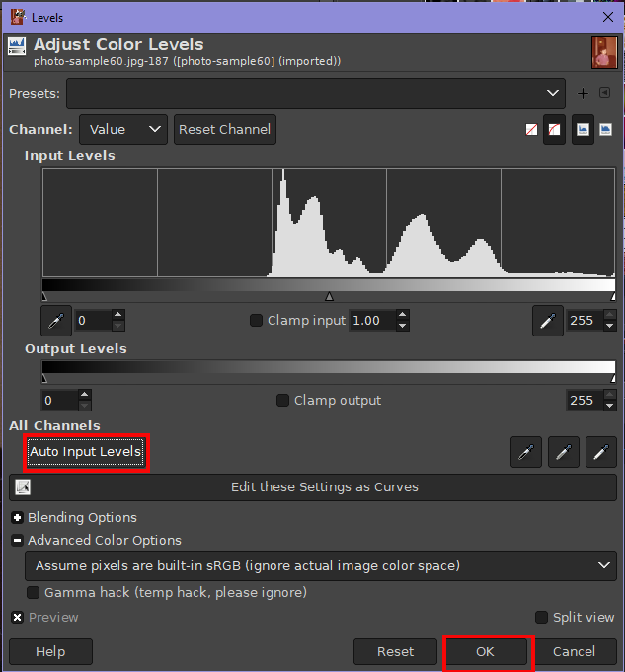The height and width of the screenshot is (672, 625).
Task: Switch to linear light adjustment icon
Action: [531, 130]
